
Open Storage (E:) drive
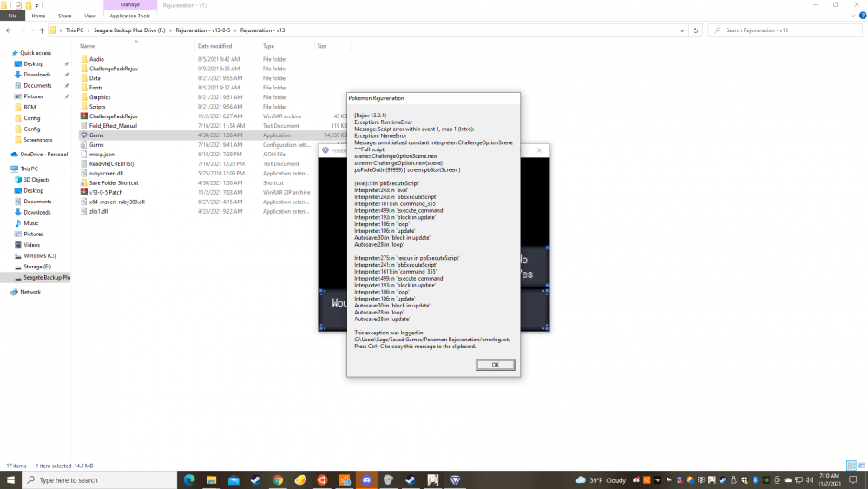tap(37, 267)
